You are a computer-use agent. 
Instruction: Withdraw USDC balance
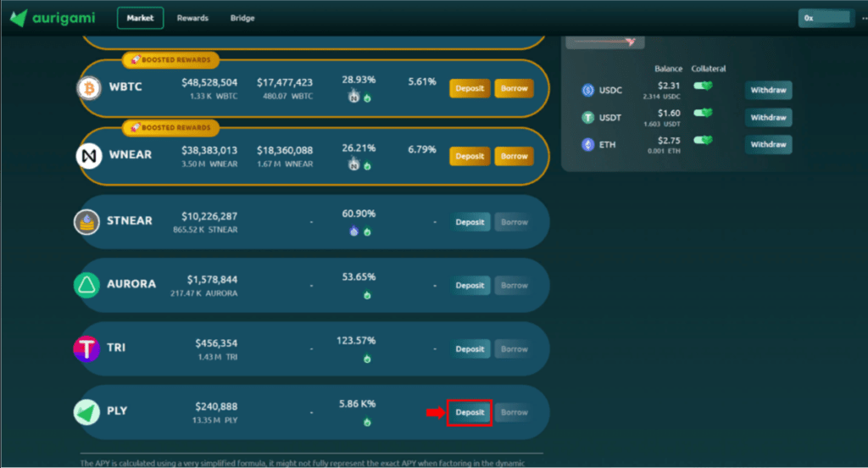[x=768, y=90]
